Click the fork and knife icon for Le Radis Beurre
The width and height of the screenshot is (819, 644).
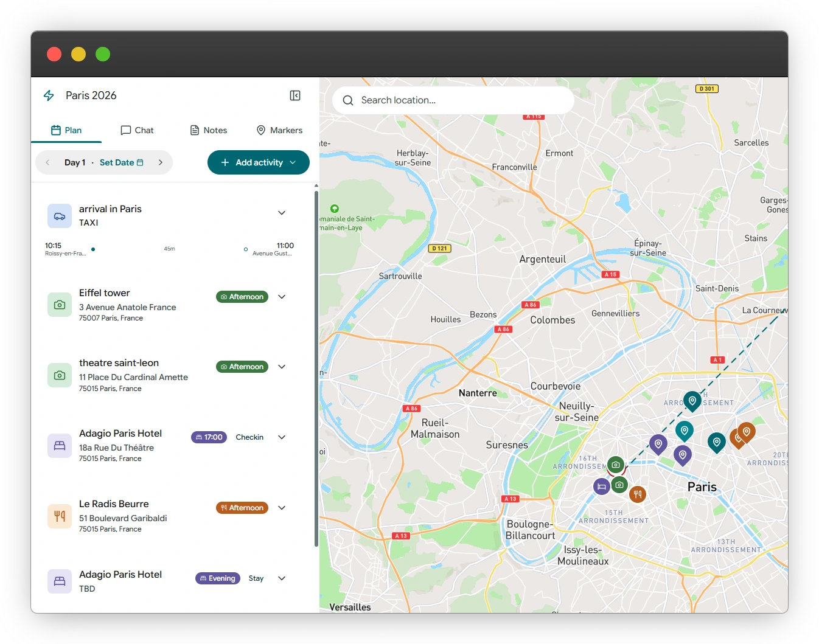coord(60,516)
